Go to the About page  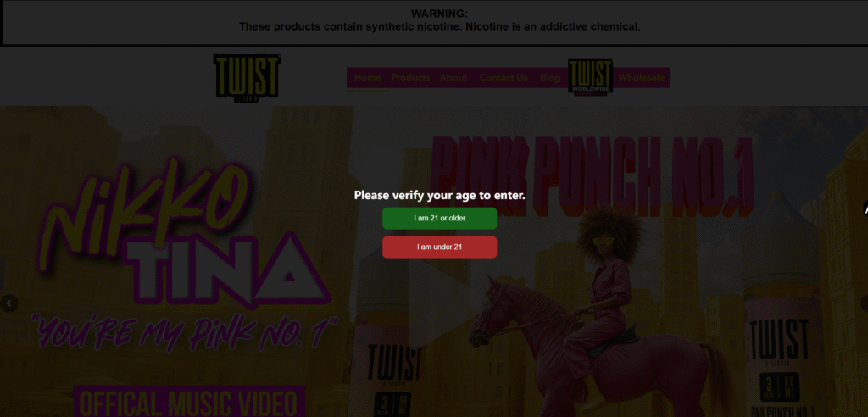click(453, 77)
